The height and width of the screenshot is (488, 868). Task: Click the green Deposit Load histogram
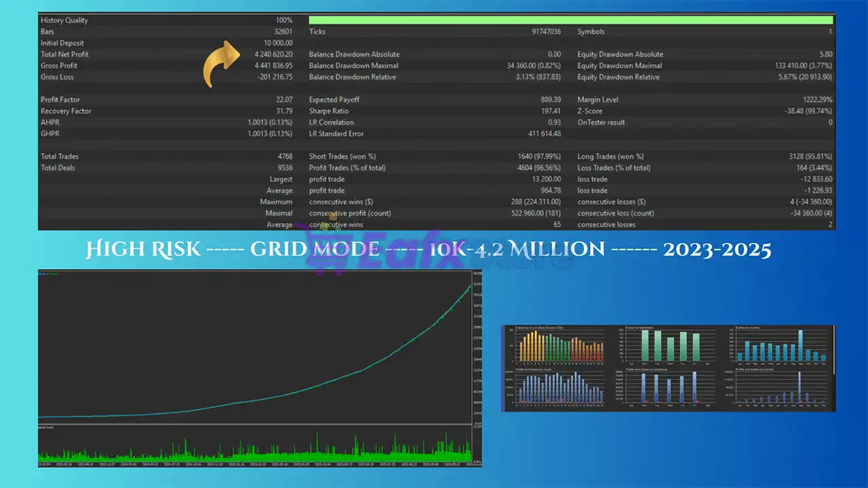tap(254, 447)
